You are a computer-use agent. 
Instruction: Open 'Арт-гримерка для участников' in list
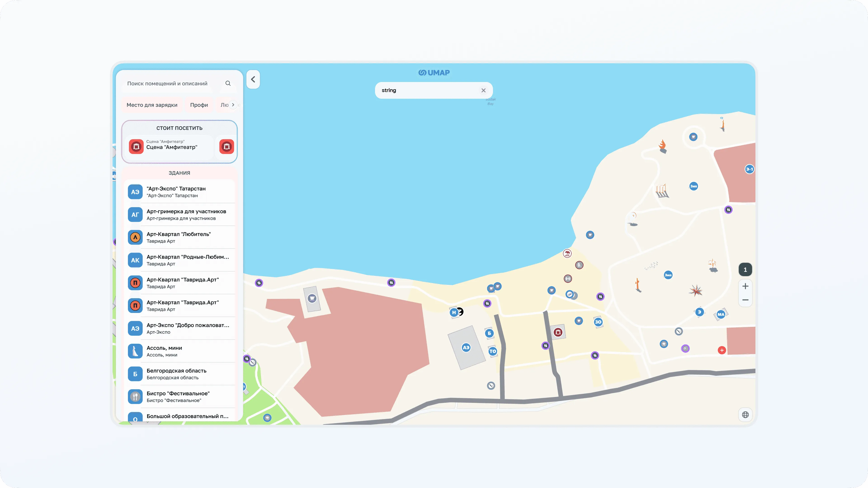click(x=180, y=215)
